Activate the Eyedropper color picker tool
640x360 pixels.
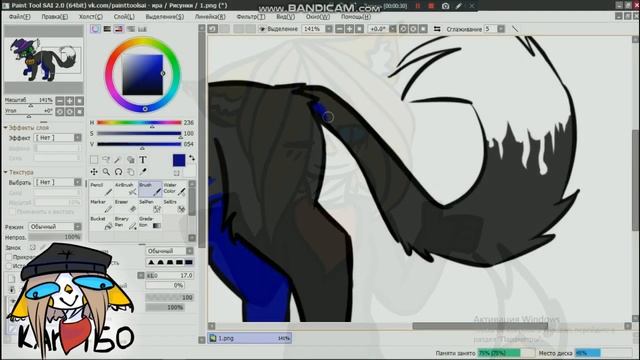coord(143,172)
